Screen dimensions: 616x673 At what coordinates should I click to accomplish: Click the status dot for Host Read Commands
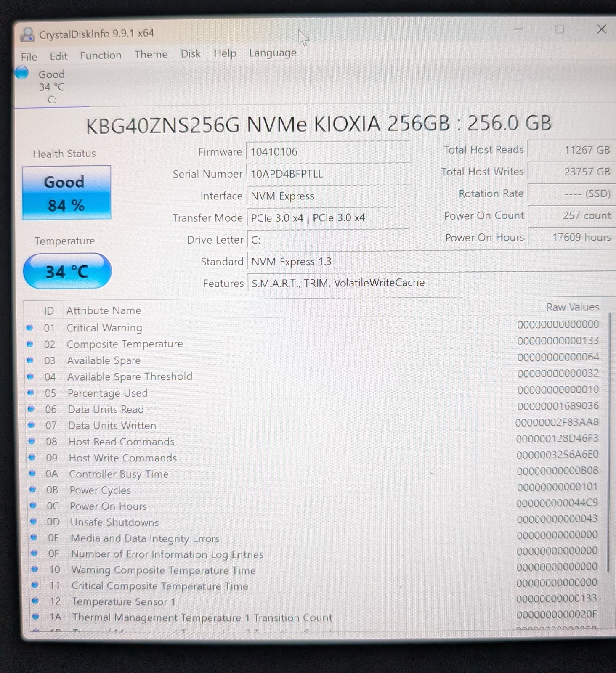tap(32, 441)
